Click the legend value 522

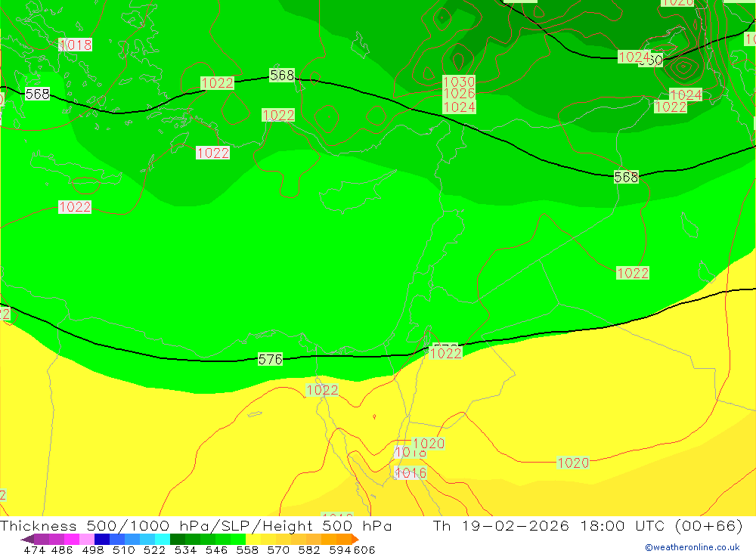(x=155, y=549)
